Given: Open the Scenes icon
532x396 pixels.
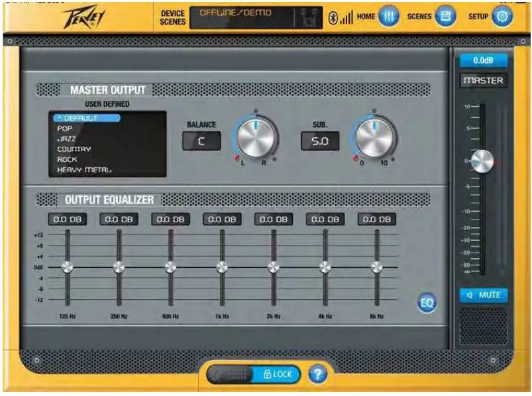Looking at the screenshot, I should pyautogui.click(x=445, y=17).
